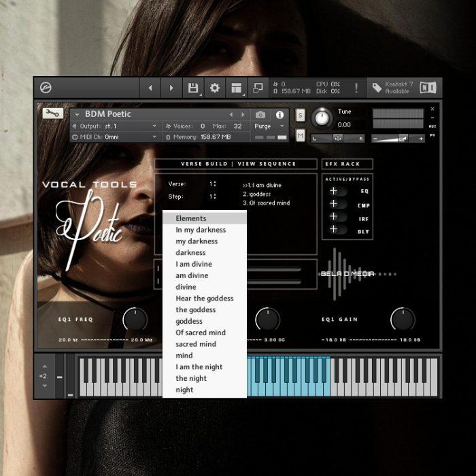The image size is (476, 476).
Task: Toggle the Mute M button
Action: tap(301, 135)
